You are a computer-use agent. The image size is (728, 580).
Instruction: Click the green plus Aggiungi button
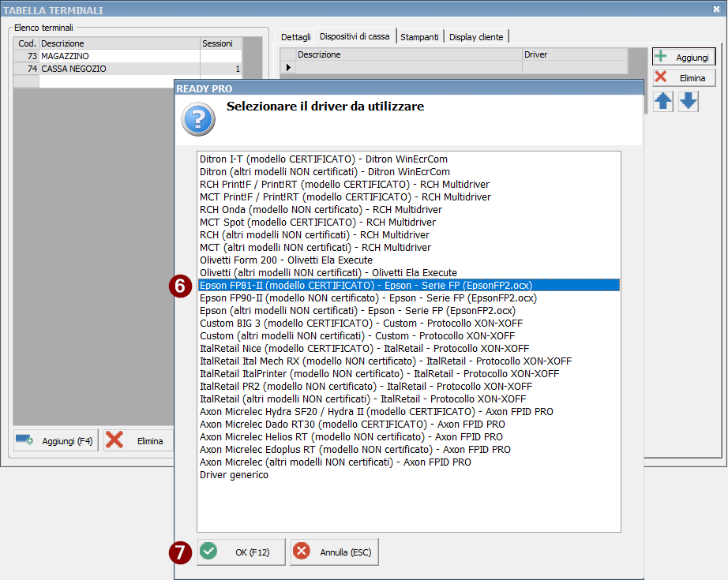(x=684, y=58)
